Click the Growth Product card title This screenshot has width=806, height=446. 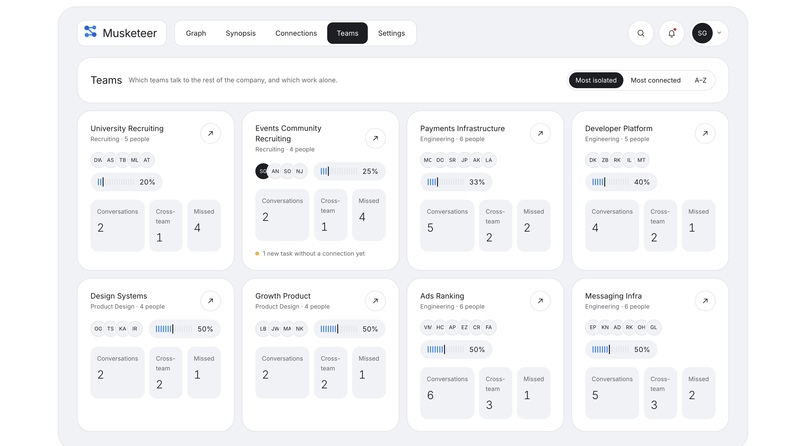tap(283, 296)
